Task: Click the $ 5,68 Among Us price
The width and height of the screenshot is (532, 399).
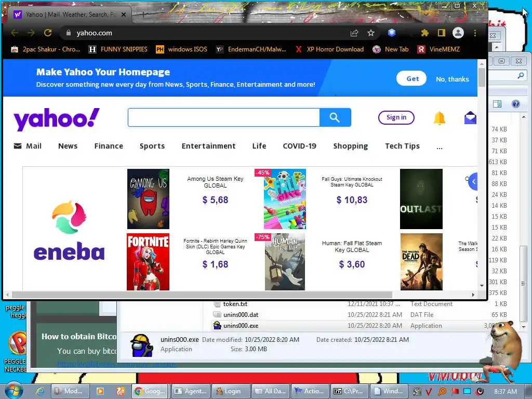Action: (x=216, y=200)
